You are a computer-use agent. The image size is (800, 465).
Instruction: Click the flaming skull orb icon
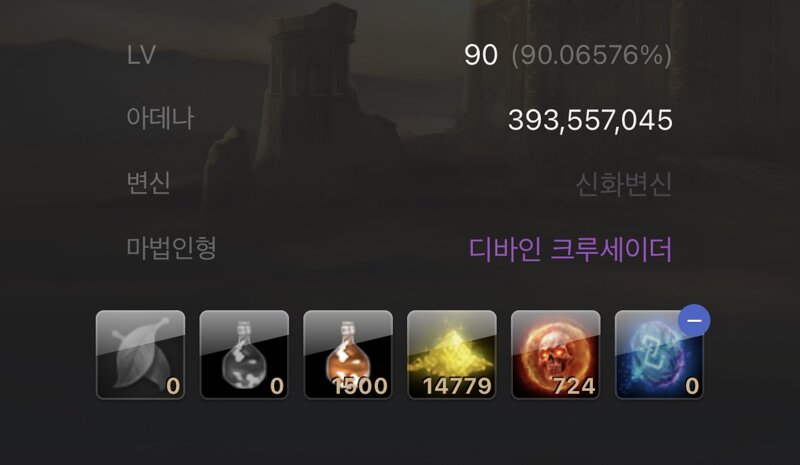(556, 355)
